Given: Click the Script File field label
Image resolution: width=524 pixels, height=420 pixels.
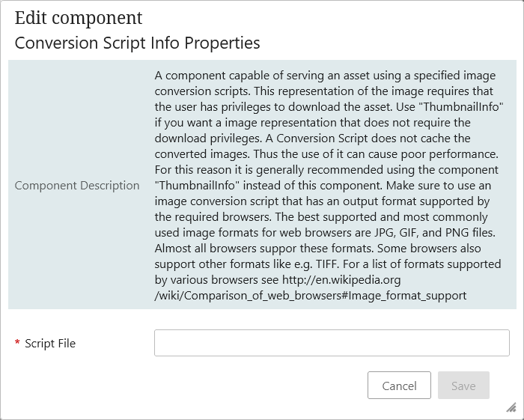Looking at the screenshot, I should [x=50, y=344].
